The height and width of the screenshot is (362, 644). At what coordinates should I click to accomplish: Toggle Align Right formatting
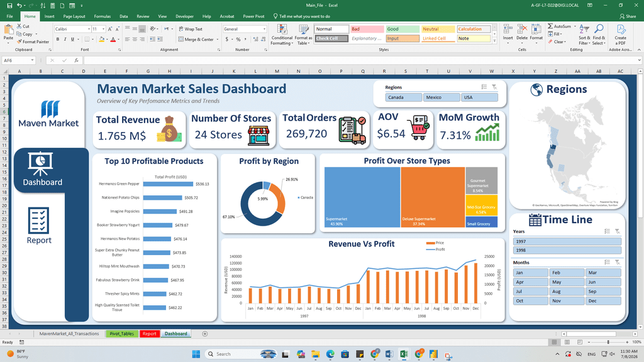[x=142, y=40]
